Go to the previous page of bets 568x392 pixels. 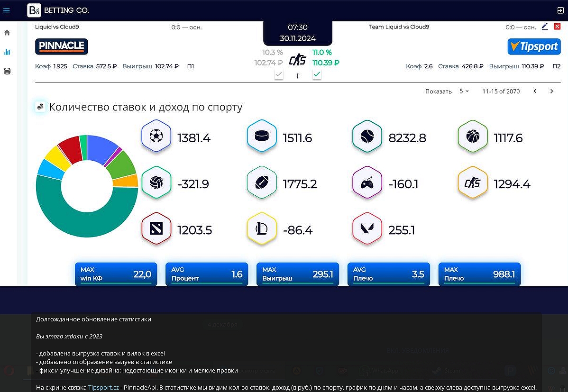pos(535,91)
